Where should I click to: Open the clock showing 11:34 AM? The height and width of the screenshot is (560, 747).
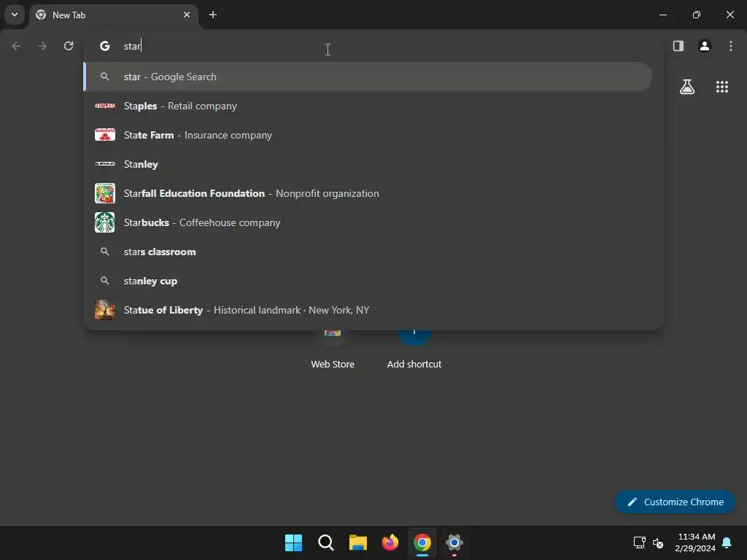tap(695, 542)
